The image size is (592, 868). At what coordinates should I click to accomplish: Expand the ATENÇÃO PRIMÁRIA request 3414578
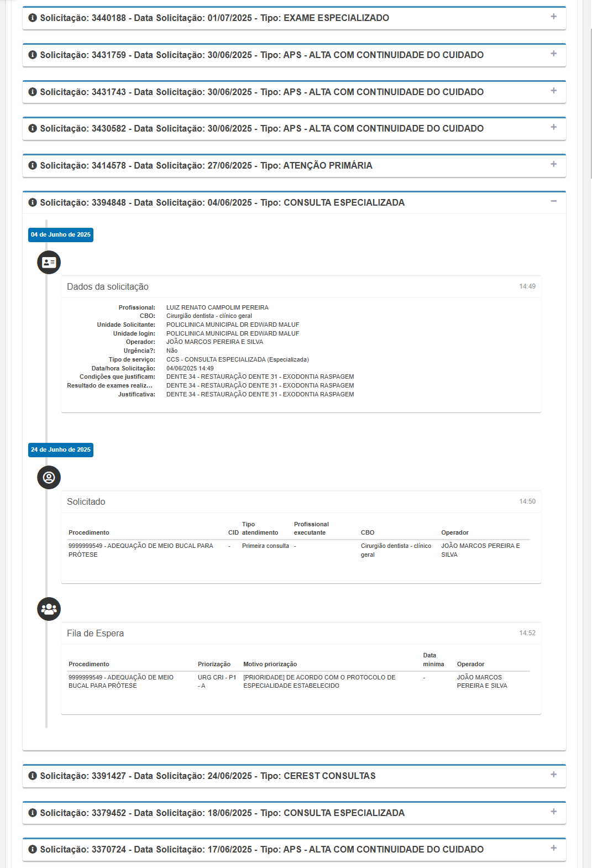pyautogui.click(x=553, y=164)
